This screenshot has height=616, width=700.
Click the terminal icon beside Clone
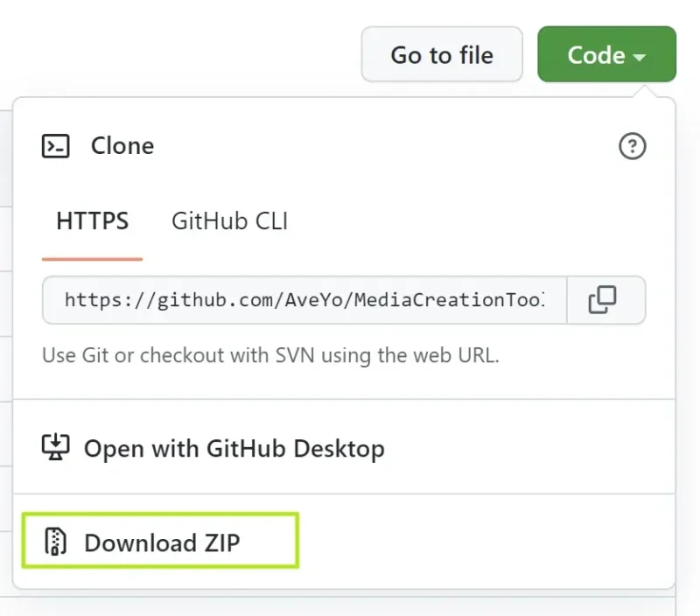tap(56, 146)
